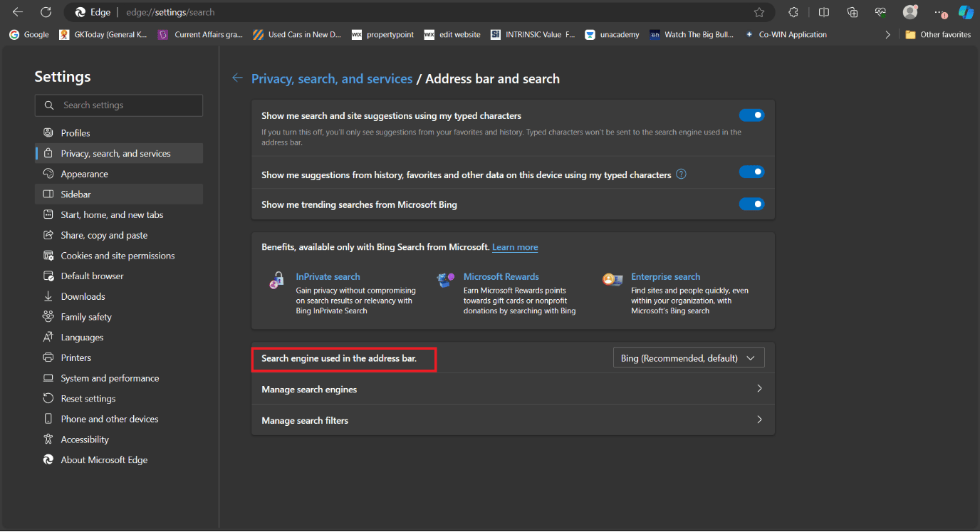Click in the Search settings field
This screenshot has width=980, height=532.
[119, 105]
